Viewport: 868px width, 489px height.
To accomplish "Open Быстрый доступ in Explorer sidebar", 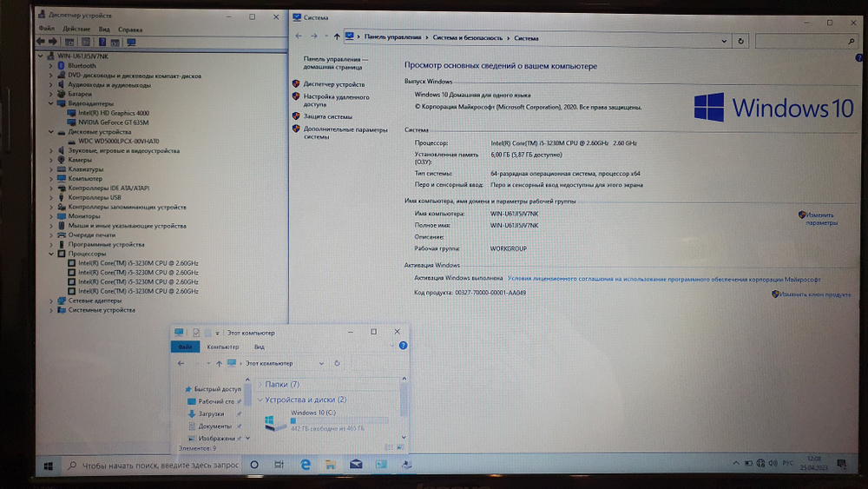I will coord(217,389).
